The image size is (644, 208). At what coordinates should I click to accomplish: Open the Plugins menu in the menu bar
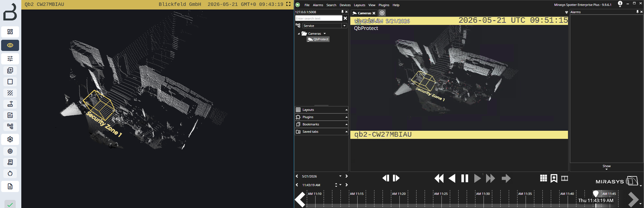[384, 5]
